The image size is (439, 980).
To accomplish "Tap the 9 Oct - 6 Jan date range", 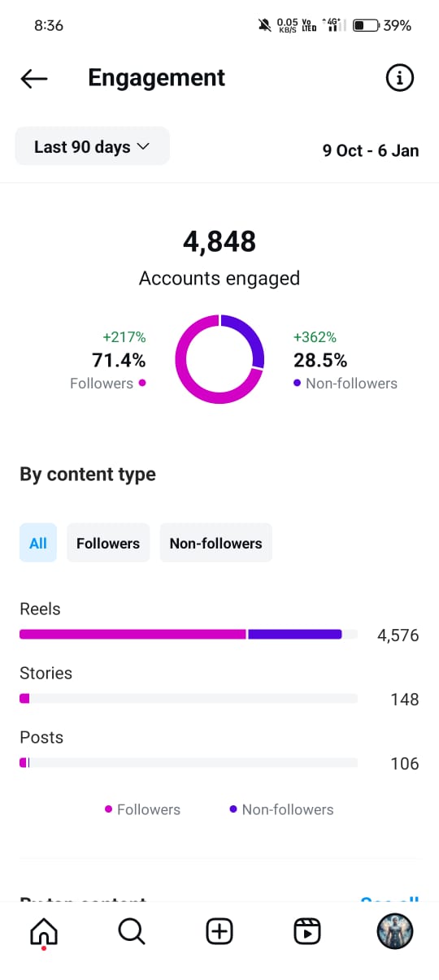I will (371, 150).
